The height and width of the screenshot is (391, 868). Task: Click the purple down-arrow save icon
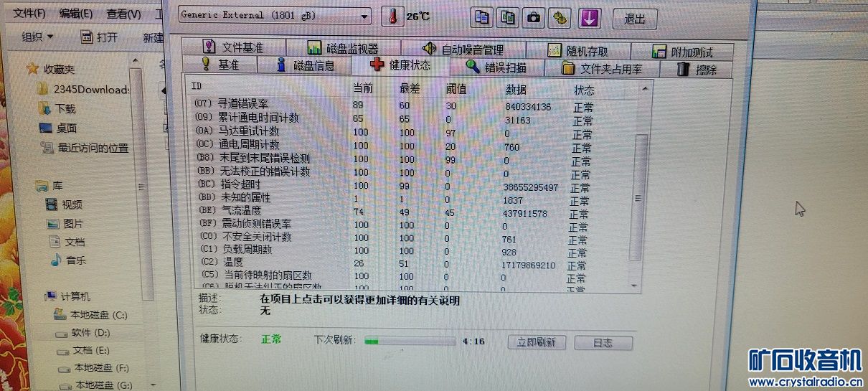tap(589, 18)
